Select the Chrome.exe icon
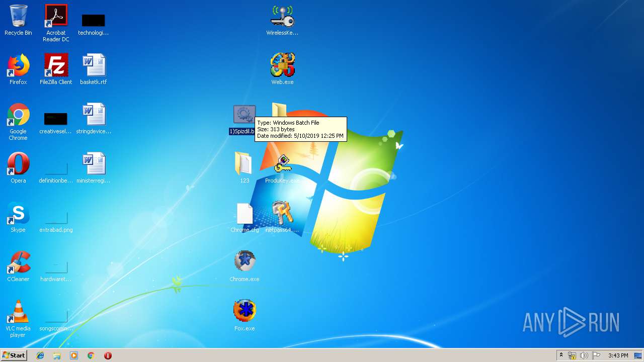The height and width of the screenshot is (362, 644). (245, 266)
